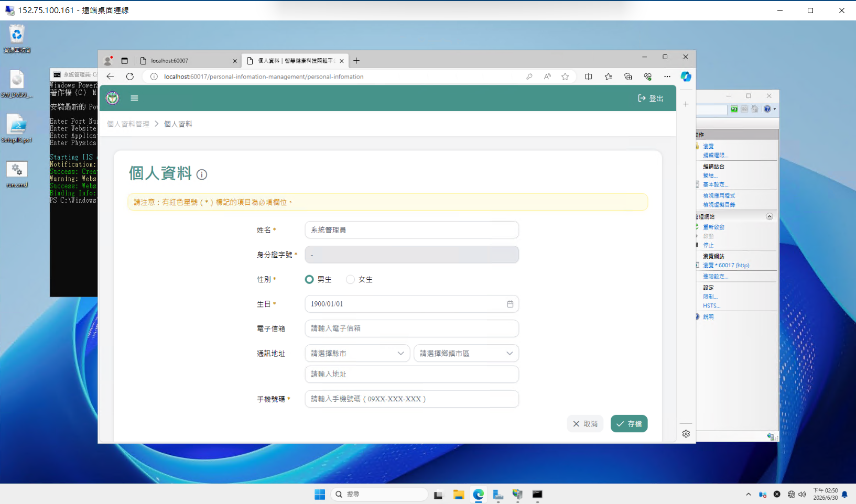The width and height of the screenshot is (856, 504).
Task: Open Edge split screen
Action: point(589,76)
